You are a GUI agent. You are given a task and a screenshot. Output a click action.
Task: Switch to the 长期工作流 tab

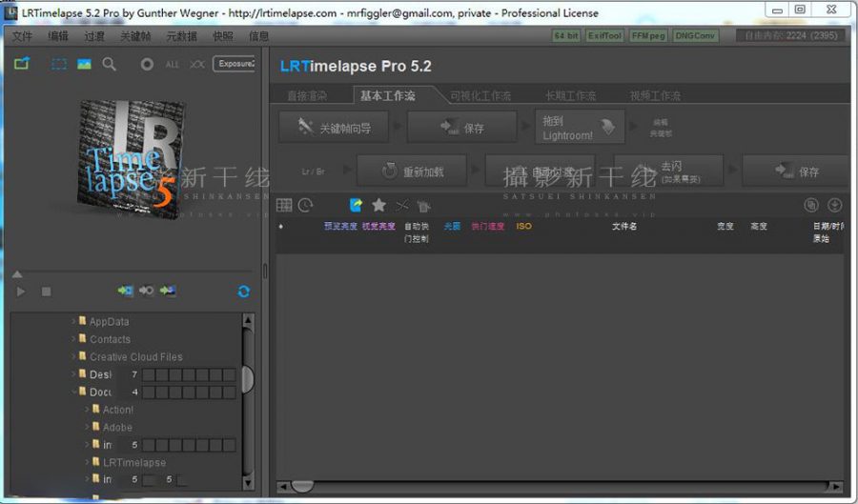coord(570,95)
